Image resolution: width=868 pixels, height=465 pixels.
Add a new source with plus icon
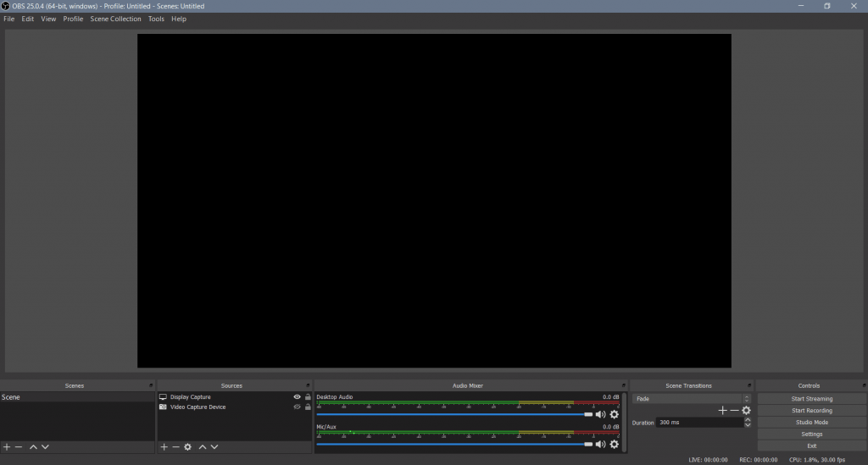[164, 446]
